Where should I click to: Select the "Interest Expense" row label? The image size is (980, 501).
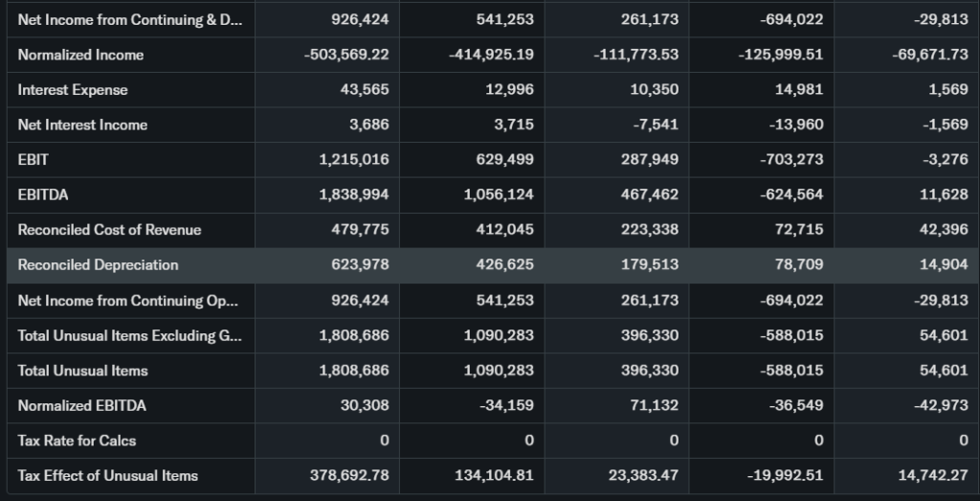[73, 90]
